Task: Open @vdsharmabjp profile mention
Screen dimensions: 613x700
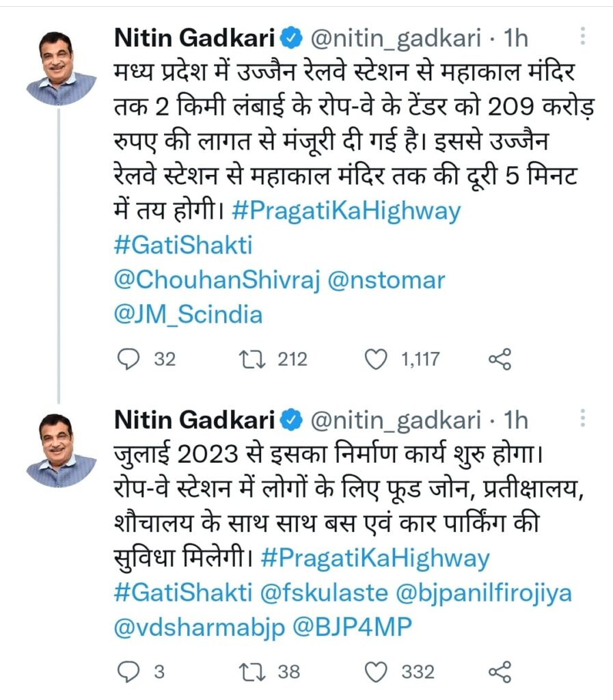Action: pyautogui.click(x=198, y=627)
